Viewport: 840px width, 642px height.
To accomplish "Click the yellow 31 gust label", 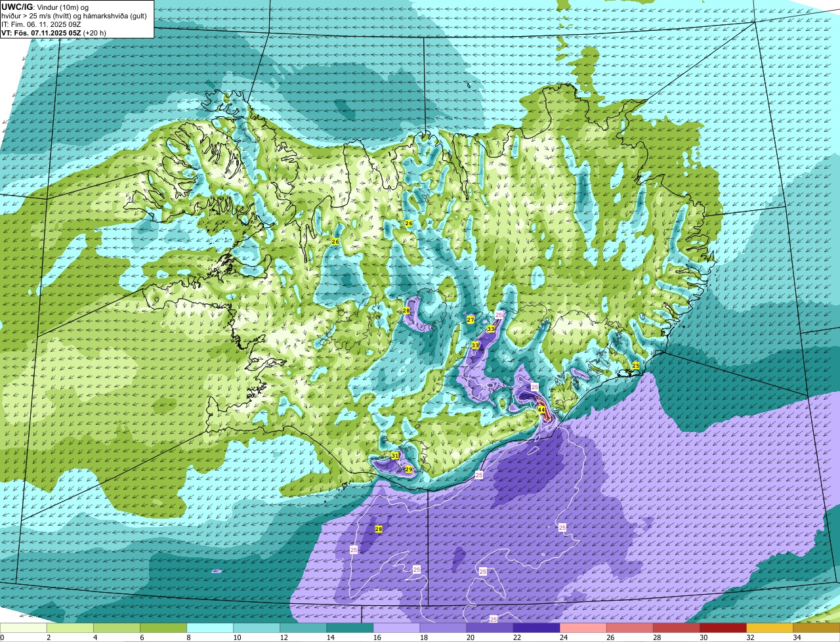I will [395, 455].
